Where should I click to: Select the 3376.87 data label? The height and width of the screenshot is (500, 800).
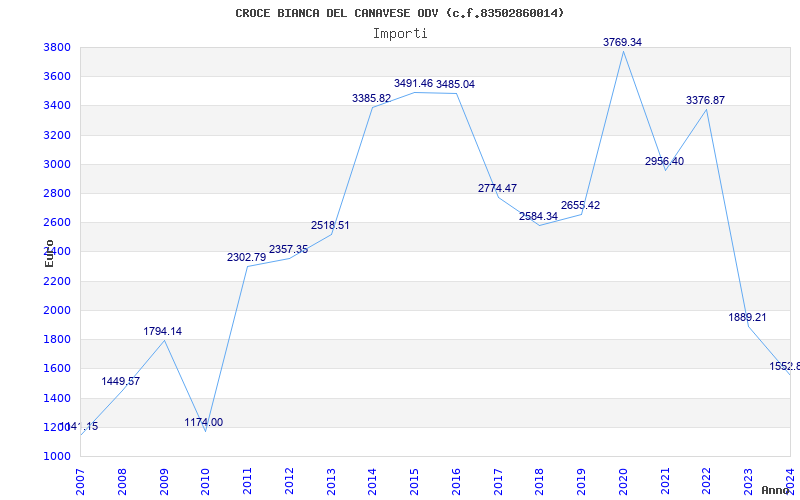(x=705, y=101)
